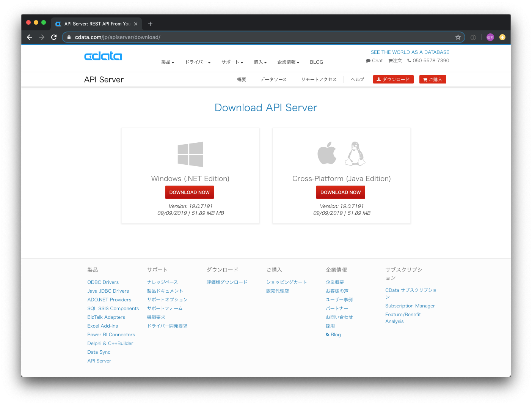
Task: Select the ヘルプ menu item
Action: coord(357,79)
